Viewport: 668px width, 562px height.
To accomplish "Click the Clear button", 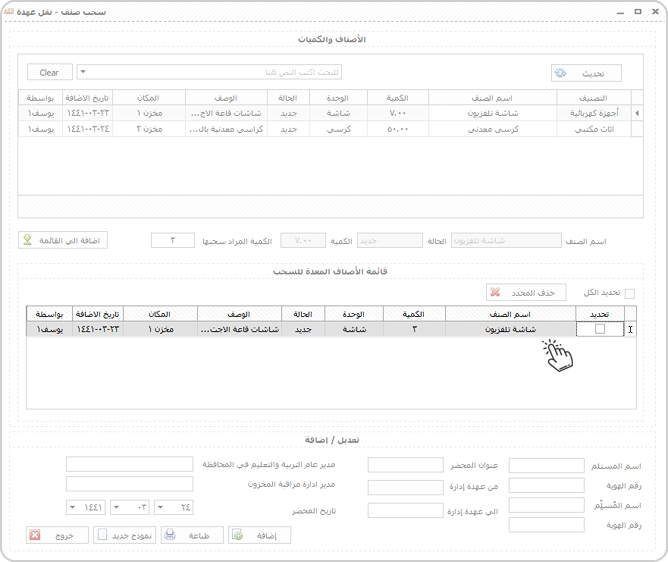I will [50, 72].
